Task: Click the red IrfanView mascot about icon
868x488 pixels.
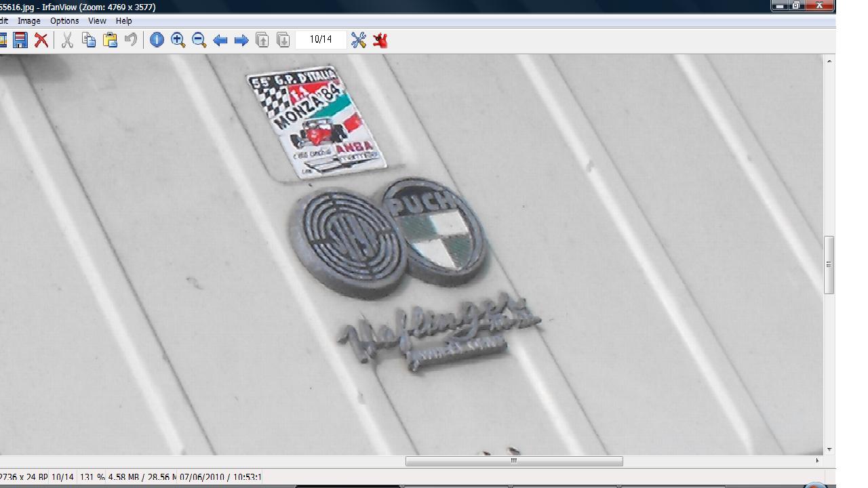Action: point(380,40)
